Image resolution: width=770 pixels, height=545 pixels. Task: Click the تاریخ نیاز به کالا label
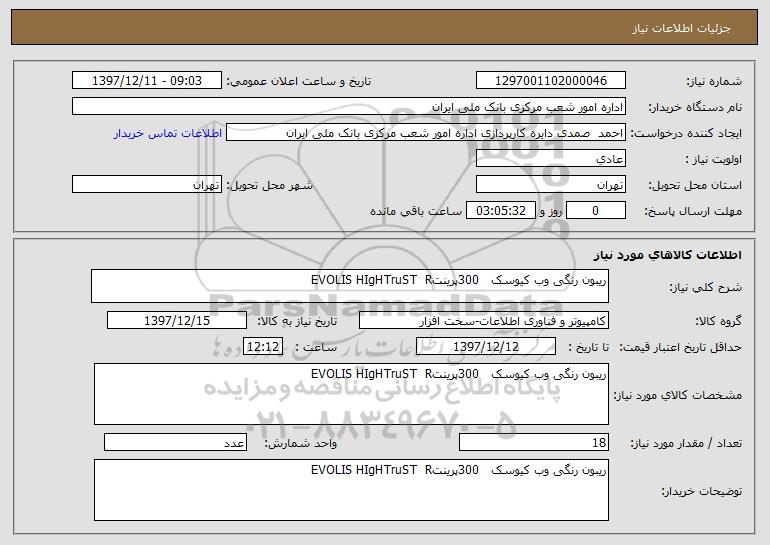click(297, 321)
